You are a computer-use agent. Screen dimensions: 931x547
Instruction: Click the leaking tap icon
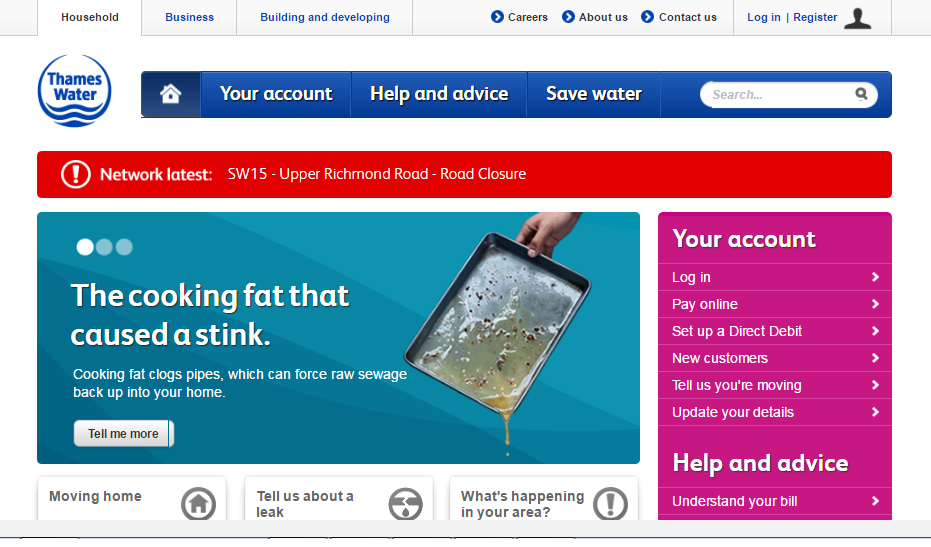click(x=406, y=504)
